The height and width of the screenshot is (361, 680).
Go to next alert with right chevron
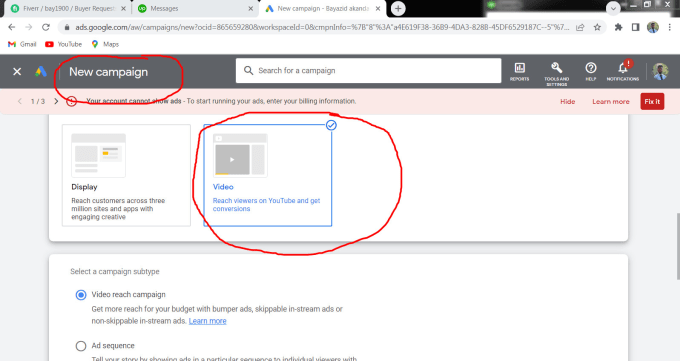tap(56, 101)
